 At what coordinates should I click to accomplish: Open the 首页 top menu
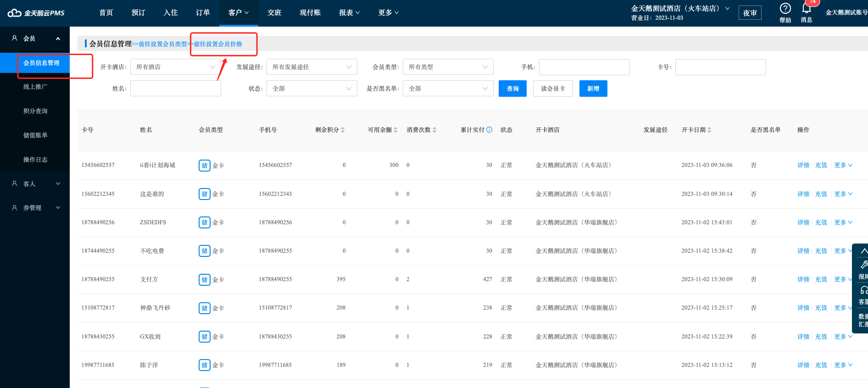tap(106, 13)
